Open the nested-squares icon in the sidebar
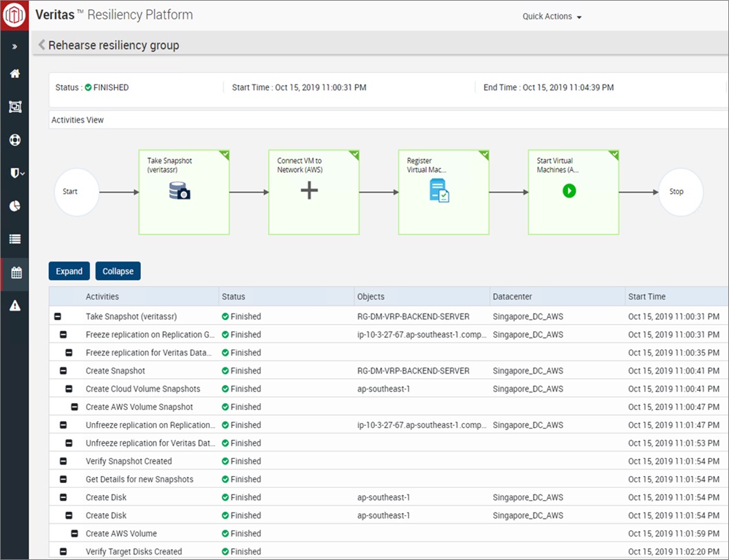The width and height of the screenshot is (729, 560). click(15, 107)
